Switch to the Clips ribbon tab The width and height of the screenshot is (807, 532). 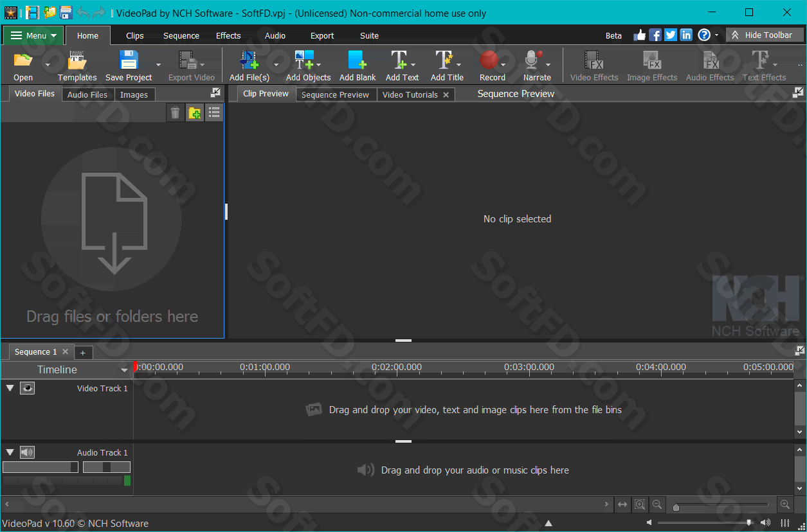click(x=135, y=35)
